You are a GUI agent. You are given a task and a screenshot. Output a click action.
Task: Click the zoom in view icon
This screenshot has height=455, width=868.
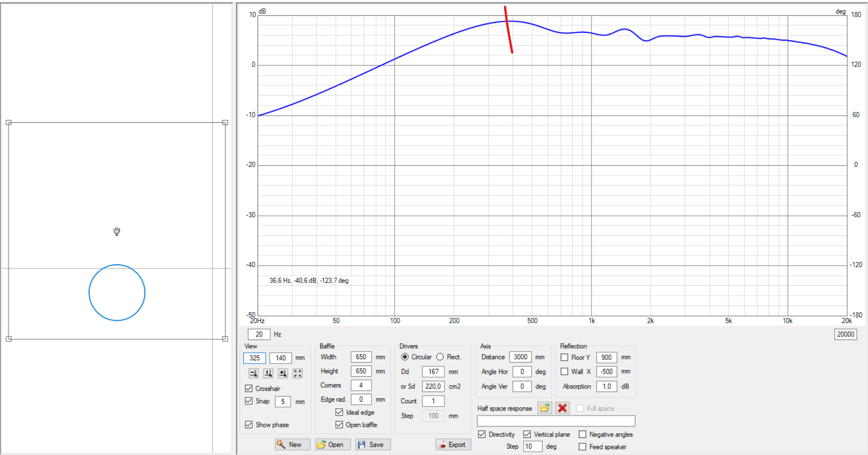283,374
